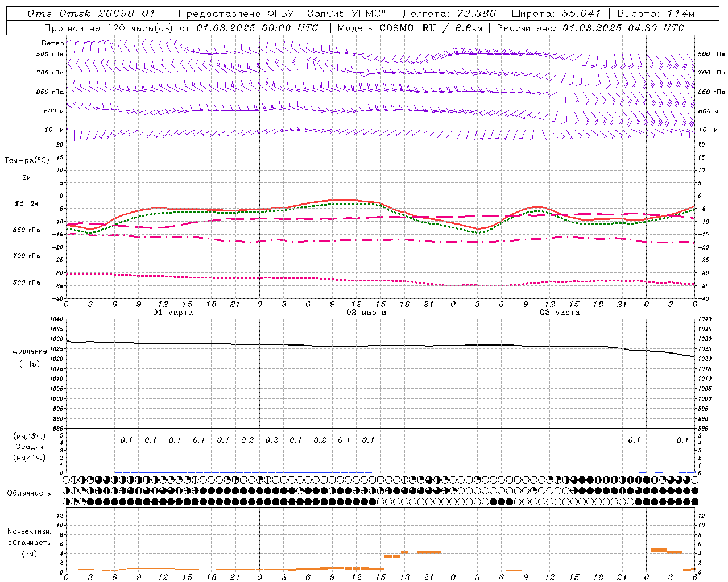This screenshot has height=582, width=728.
Task: Select the Высота: 114м header field
Action: [656, 14]
